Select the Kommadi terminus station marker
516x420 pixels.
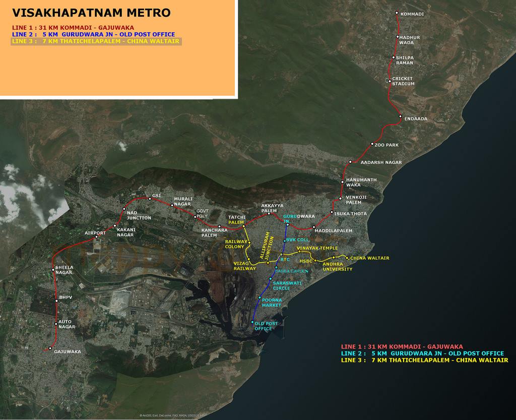coord(397,13)
